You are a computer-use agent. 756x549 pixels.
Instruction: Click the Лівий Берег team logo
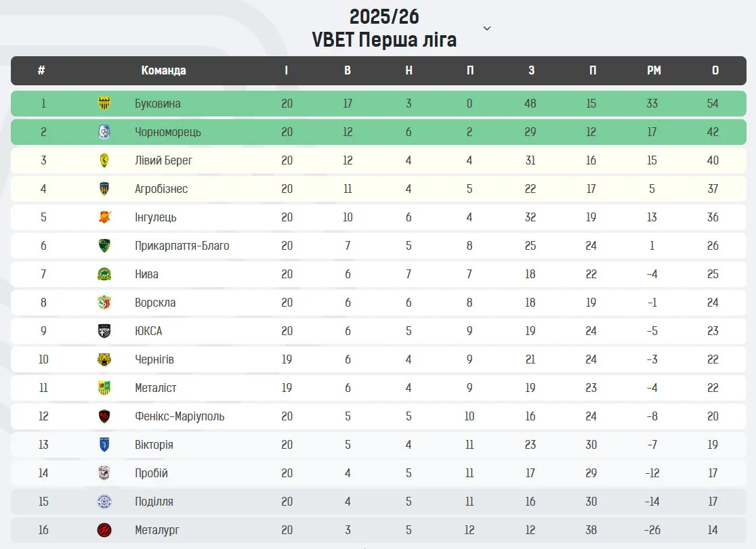coord(104,160)
